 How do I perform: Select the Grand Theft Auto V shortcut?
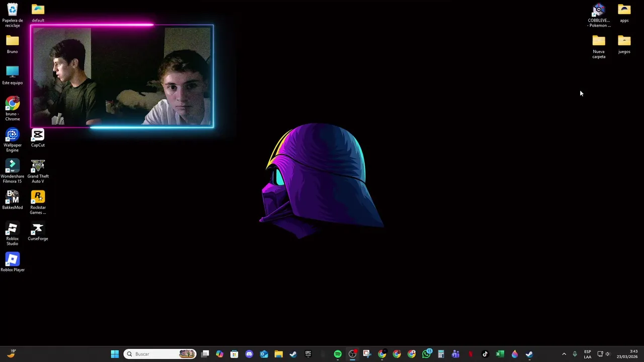[38, 171]
